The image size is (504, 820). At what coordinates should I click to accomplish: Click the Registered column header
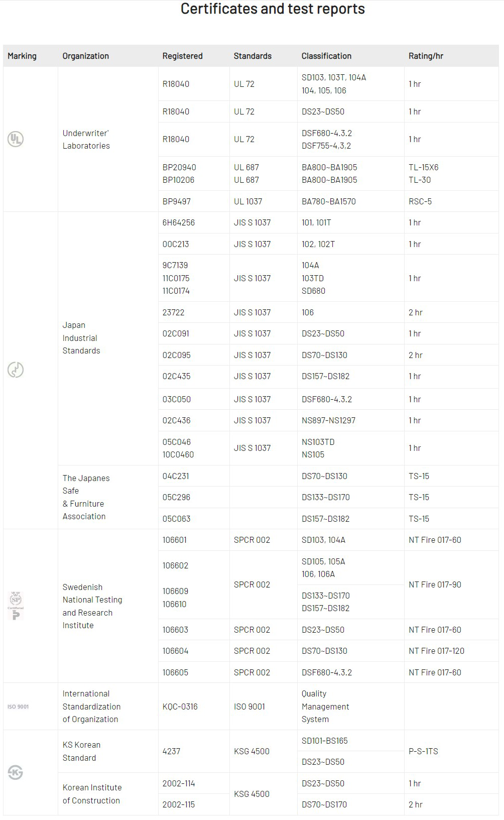pyautogui.click(x=182, y=56)
